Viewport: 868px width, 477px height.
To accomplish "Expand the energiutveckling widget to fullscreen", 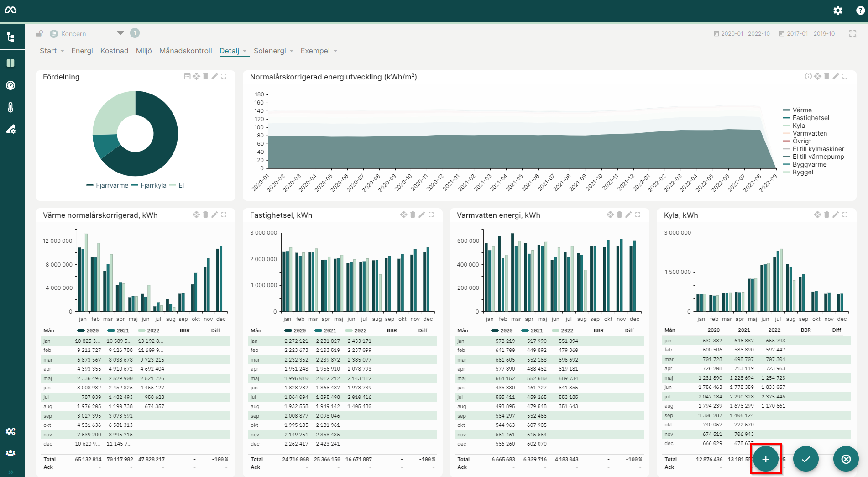I will [845, 76].
